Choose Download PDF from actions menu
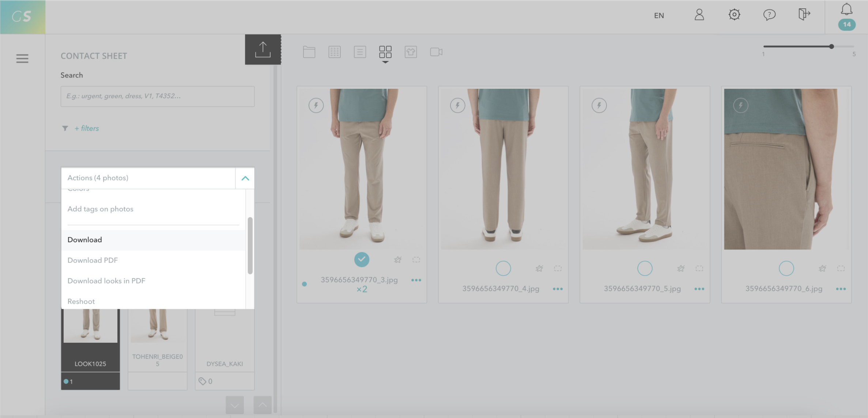The width and height of the screenshot is (868, 418). coord(93,260)
